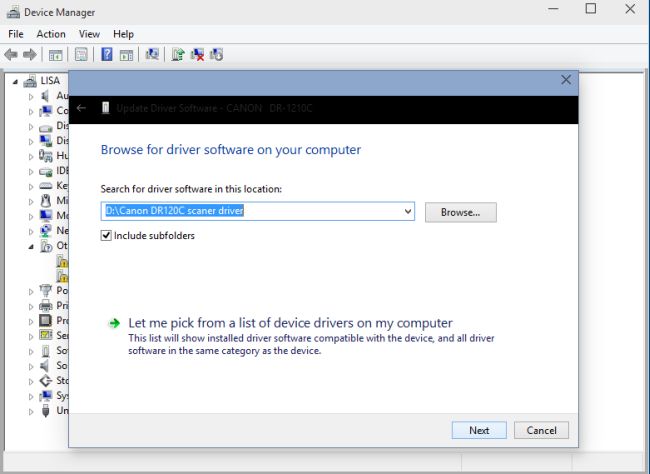This screenshot has width=650, height=474.
Task: Select second unknown device under Other devices
Action: [62, 276]
